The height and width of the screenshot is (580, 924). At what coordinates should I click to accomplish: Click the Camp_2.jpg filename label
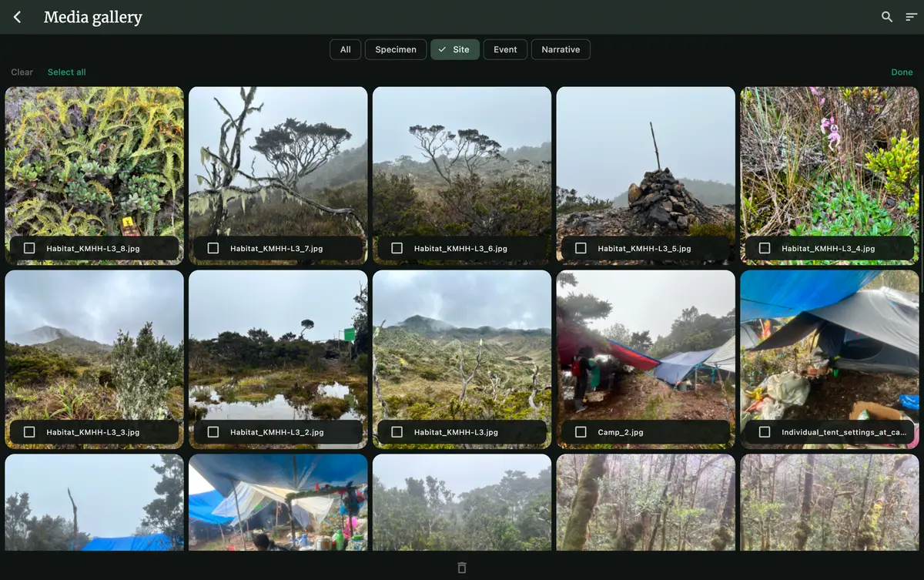pyautogui.click(x=621, y=433)
